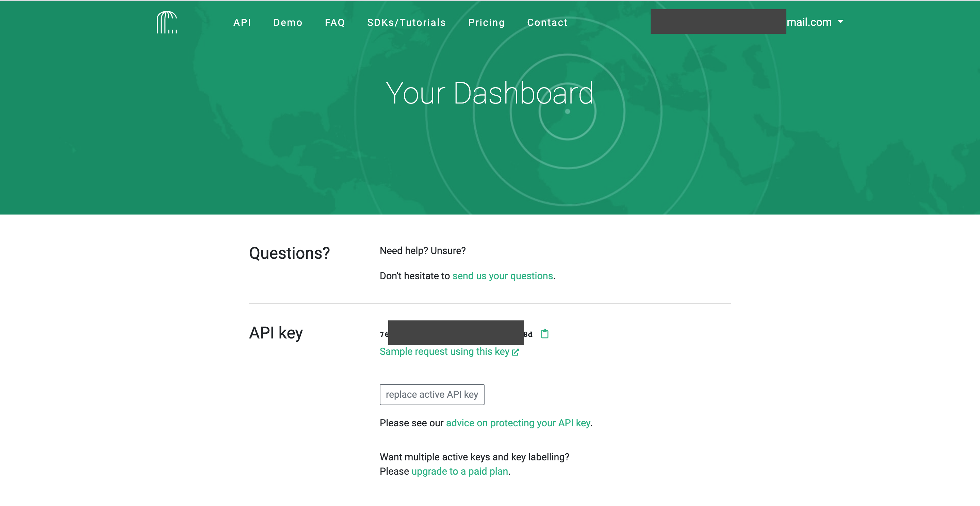The width and height of the screenshot is (980, 506).
Task: Select the masked API key text
Action: point(455,333)
